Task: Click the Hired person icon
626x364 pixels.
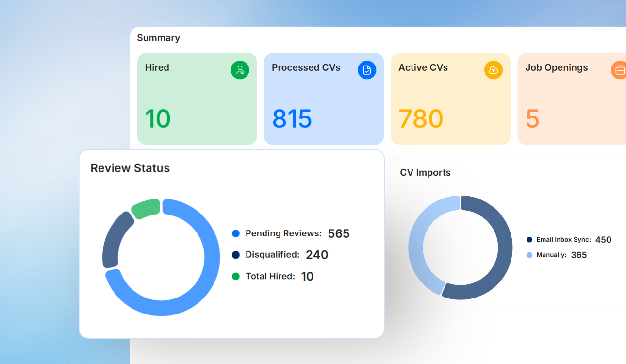Action: click(240, 70)
